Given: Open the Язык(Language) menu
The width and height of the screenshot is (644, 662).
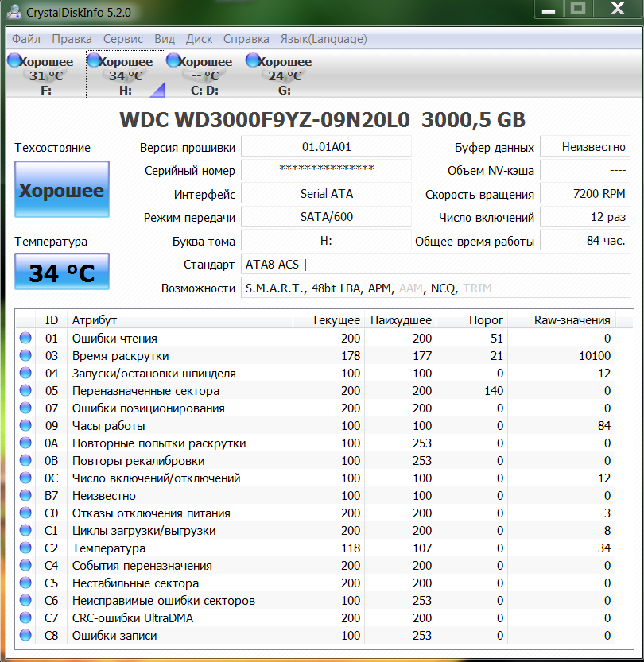Looking at the screenshot, I should click(x=324, y=39).
